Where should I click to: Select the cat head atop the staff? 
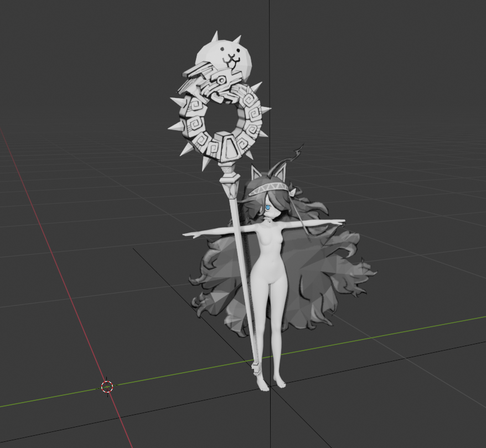pyautogui.click(x=224, y=59)
